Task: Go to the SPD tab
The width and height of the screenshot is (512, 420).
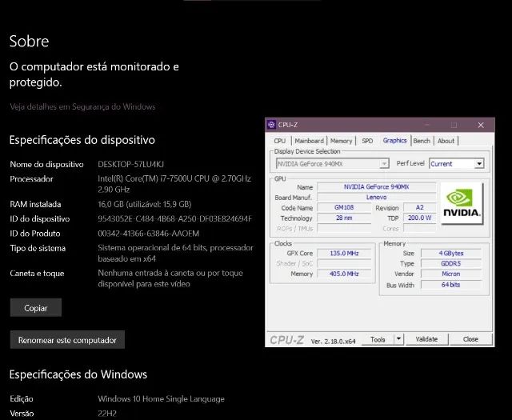Action: (x=367, y=141)
